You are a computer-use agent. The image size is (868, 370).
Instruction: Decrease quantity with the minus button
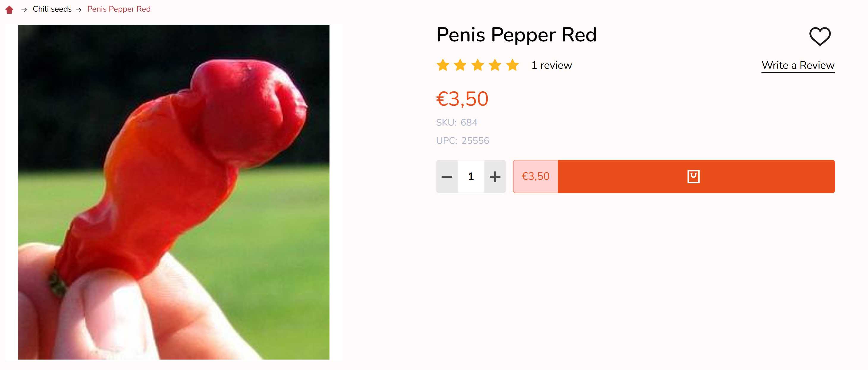tap(447, 177)
